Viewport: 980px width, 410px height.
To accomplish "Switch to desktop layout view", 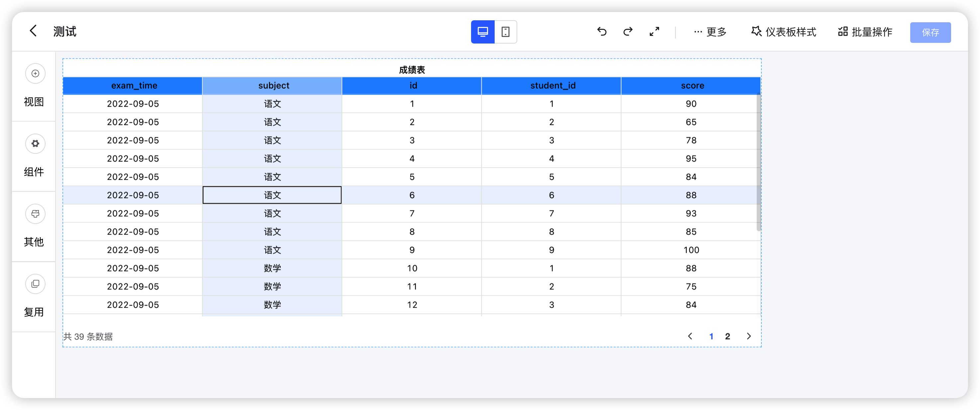I will pyautogui.click(x=482, y=32).
